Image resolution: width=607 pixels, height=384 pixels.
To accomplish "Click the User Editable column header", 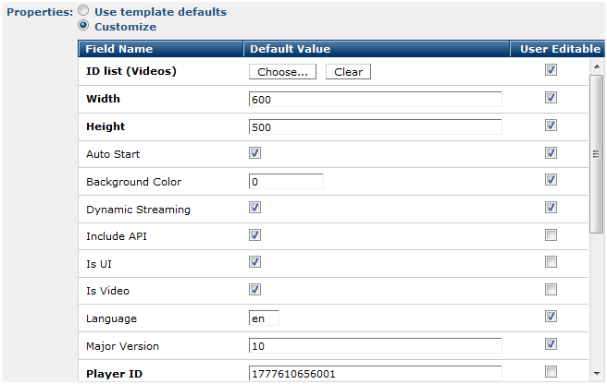I will tap(559, 49).
